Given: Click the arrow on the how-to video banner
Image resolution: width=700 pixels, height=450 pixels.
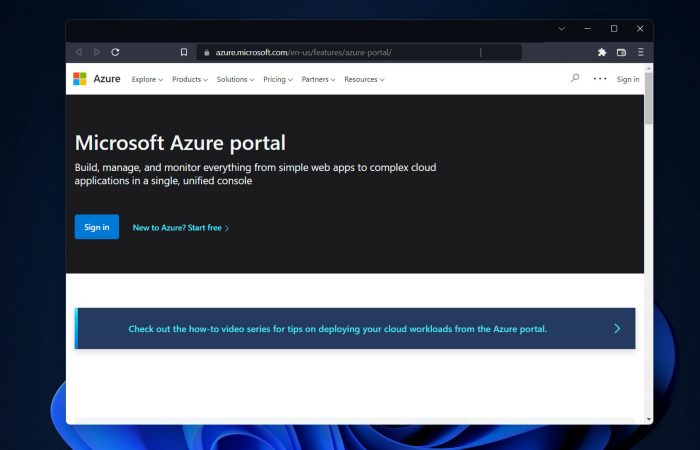Looking at the screenshot, I should coord(617,329).
